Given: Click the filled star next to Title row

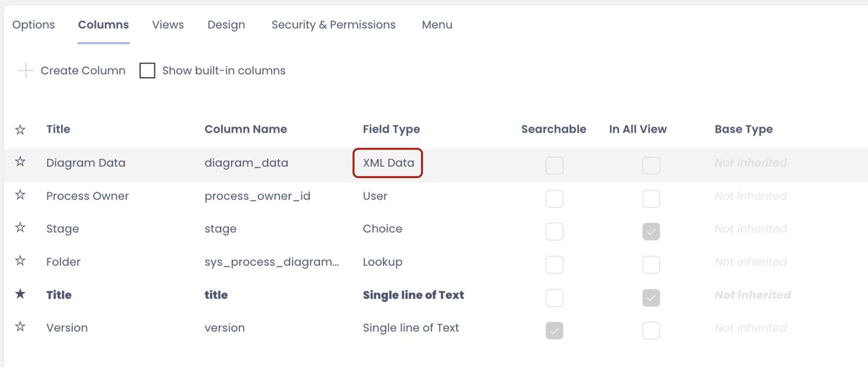Looking at the screenshot, I should click(x=20, y=294).
